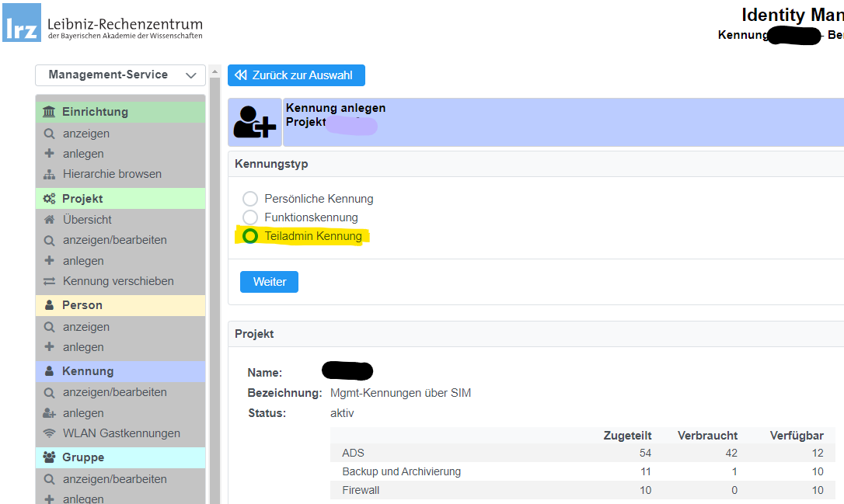Go back with Zurück zur Auswahl
The height and width of the screenshot is (504, 844).
tap(296, 75)
